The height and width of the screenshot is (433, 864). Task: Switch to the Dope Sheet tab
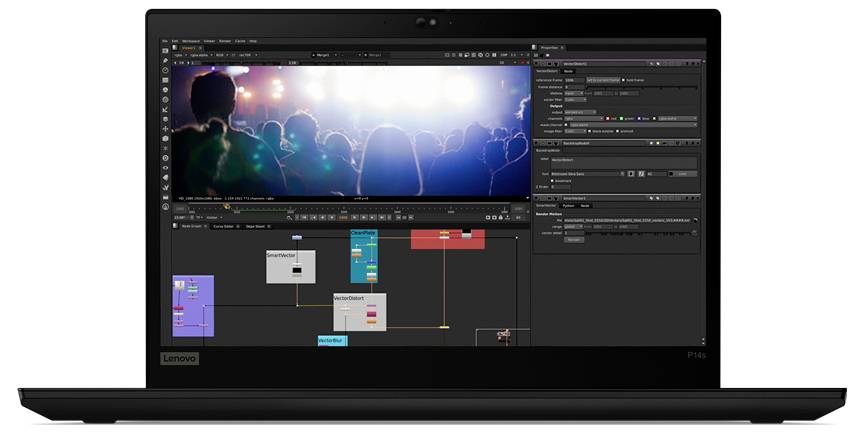[x=255, y=226]
